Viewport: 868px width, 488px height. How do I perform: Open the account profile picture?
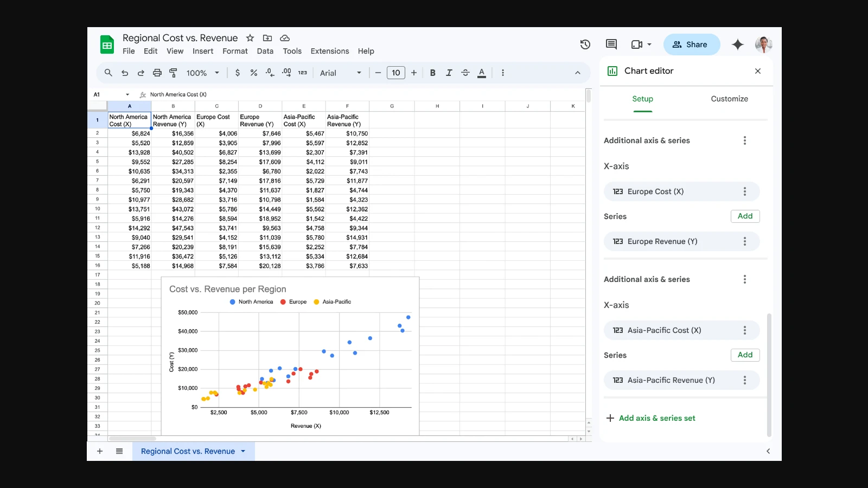click(x=763, y=44)
